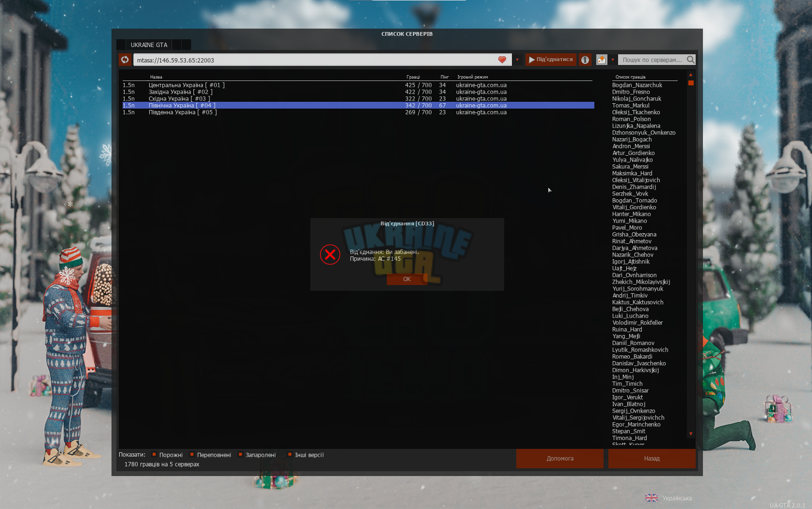The width and height of the screenshot is (812, 509).
Task: Select server Південна Україна [ #05 ]
Action: point(358,112)
